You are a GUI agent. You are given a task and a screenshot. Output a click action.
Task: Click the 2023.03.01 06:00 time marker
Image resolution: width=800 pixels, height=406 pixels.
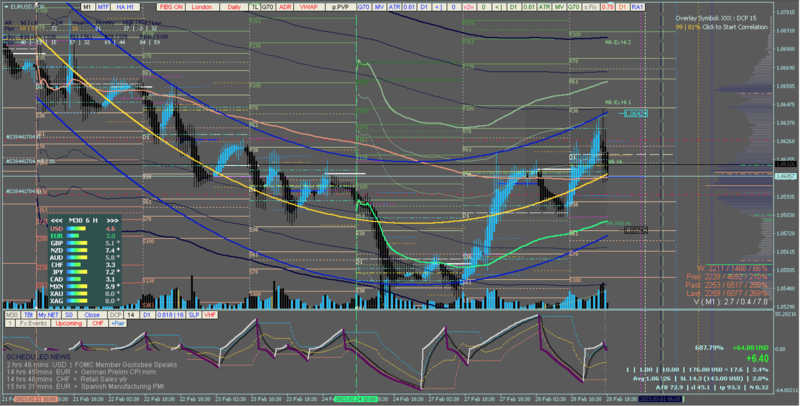click(x=660, y=399)
